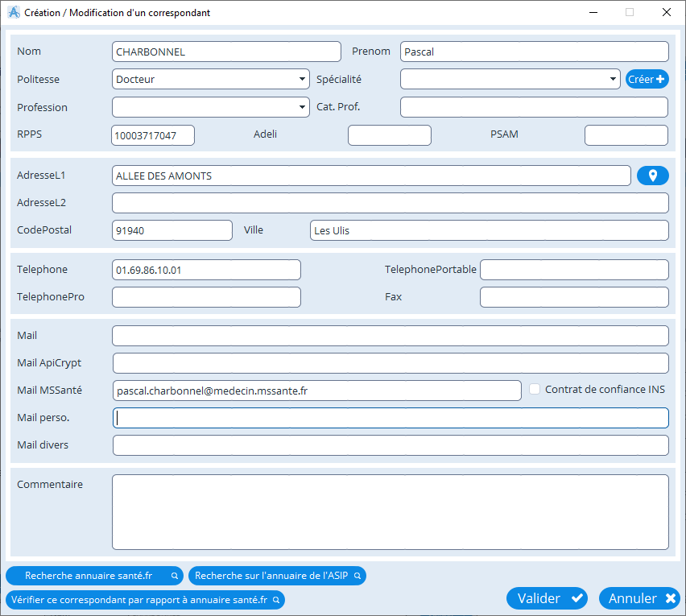Focus the Nom field containing CHARBONNEL
The image size is (686, 616).
[226, 52]
